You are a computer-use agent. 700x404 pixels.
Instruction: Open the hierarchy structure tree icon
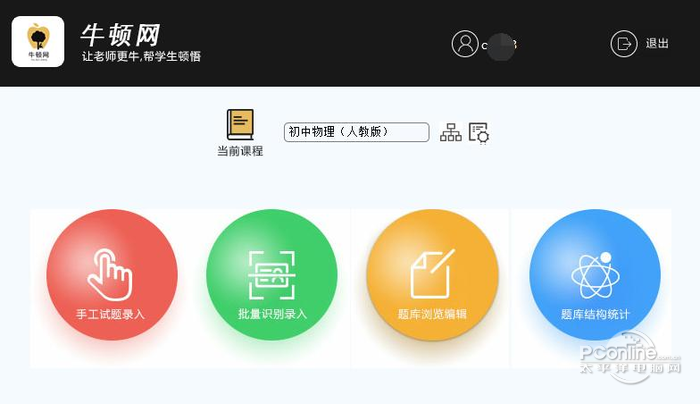click(x=451, y=133)
